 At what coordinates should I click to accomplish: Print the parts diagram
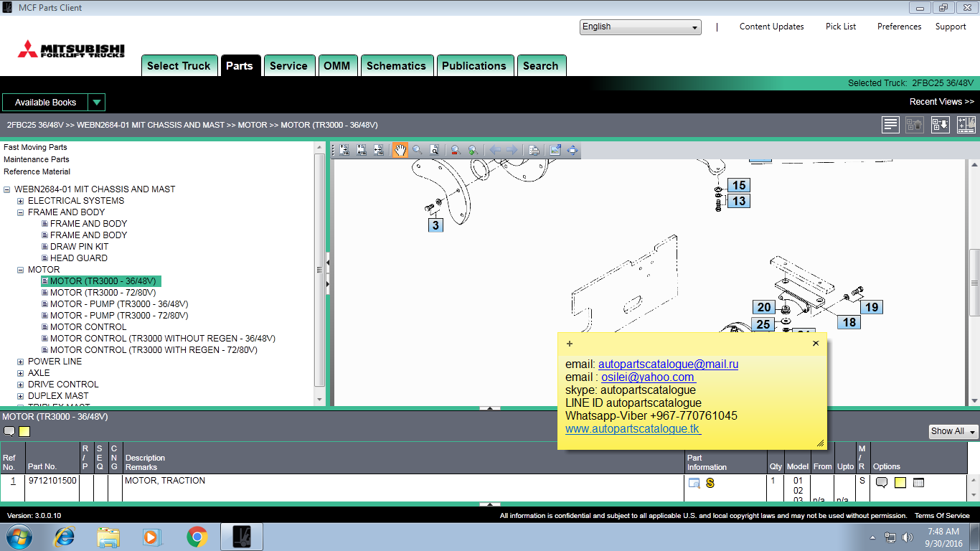tap(534, 150)
